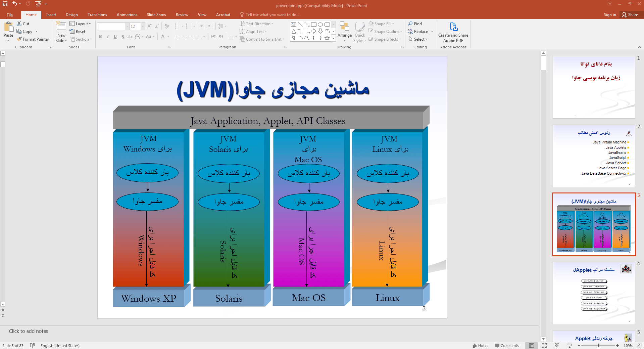Click Fit slide to current window icon
644x349 pixels.
coord(640,346)
